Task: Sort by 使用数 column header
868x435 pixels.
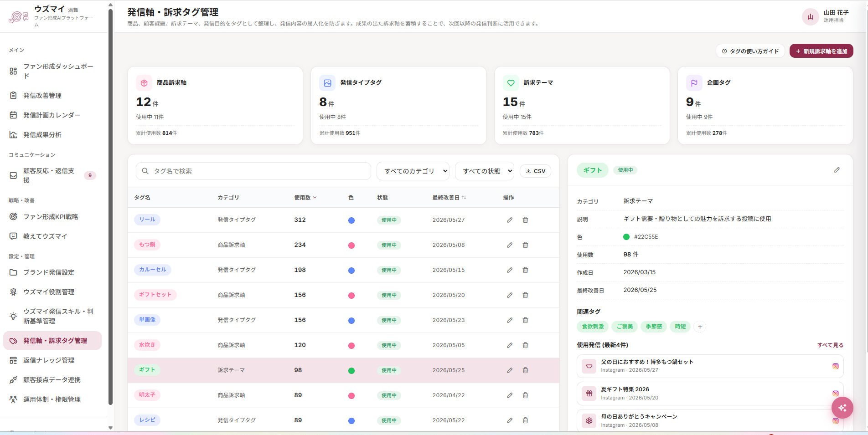Action: pos(305,198)
